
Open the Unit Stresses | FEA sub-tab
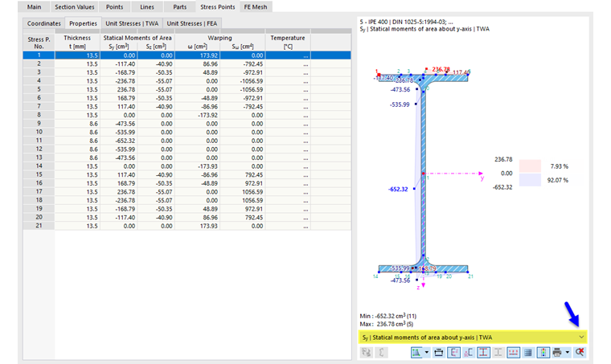[x=191, y=23]
